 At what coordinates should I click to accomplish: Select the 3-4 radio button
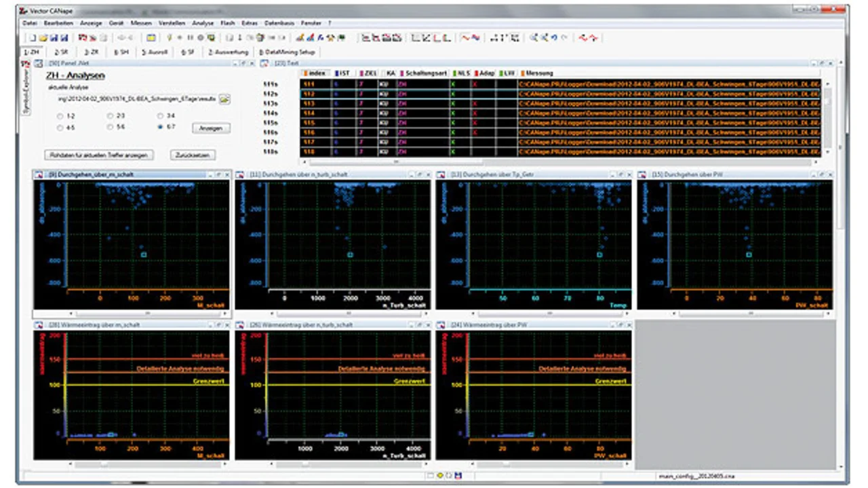click(x=160, y=116)
